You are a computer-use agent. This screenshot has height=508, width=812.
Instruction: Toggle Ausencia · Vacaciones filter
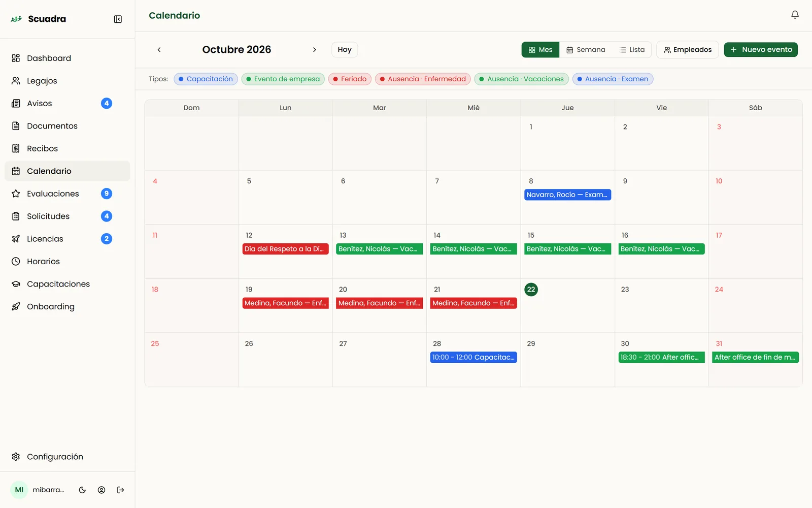point(522,79)
